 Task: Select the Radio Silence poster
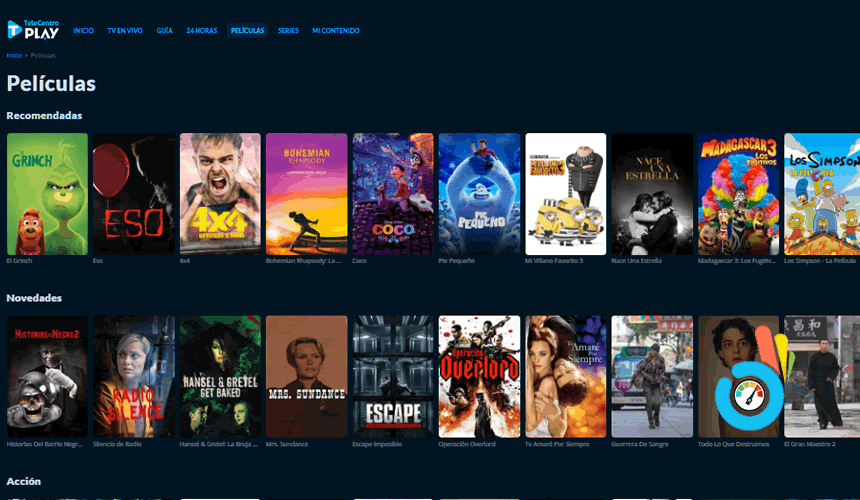(134, 377)
